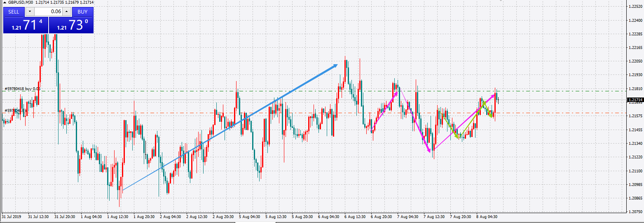Click the 1.20985 price scale label
The width and height of the screenshot is (644, 223).
(x=636, y=184)
